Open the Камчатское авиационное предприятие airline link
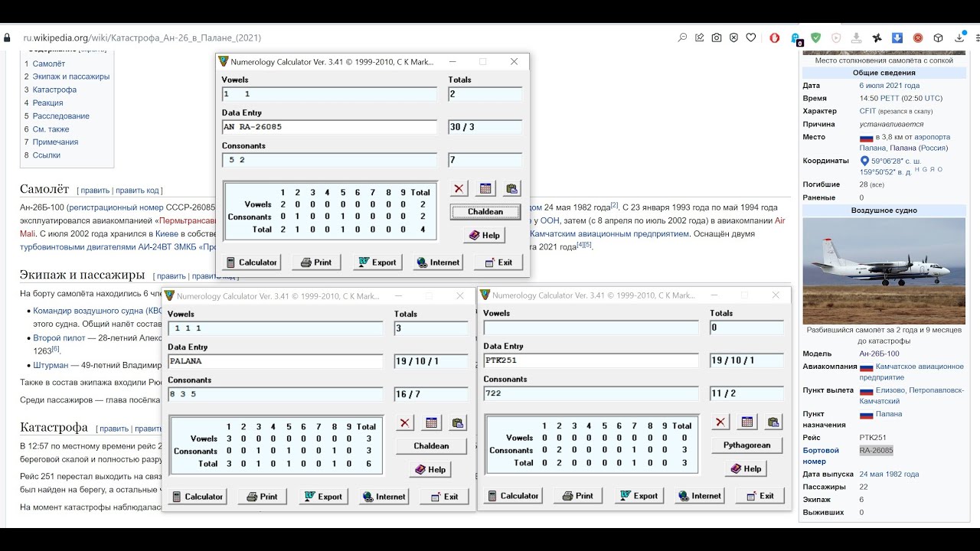 [911, 372]
